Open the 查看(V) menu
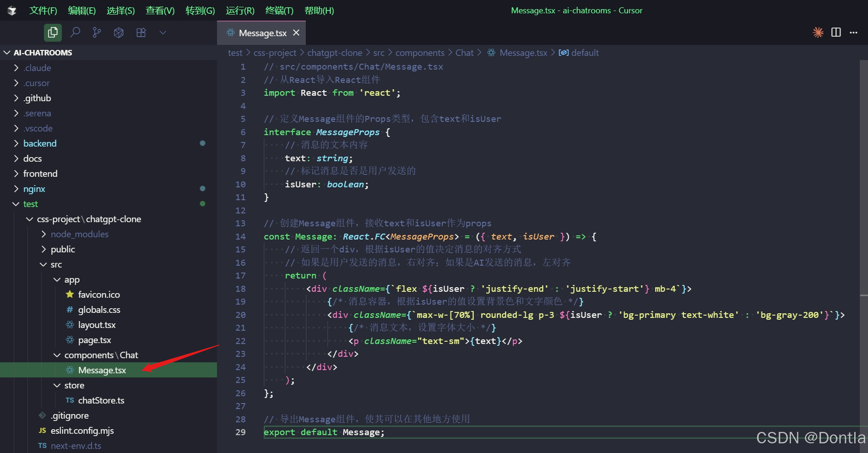868x453 pixels. pos(160,11)
